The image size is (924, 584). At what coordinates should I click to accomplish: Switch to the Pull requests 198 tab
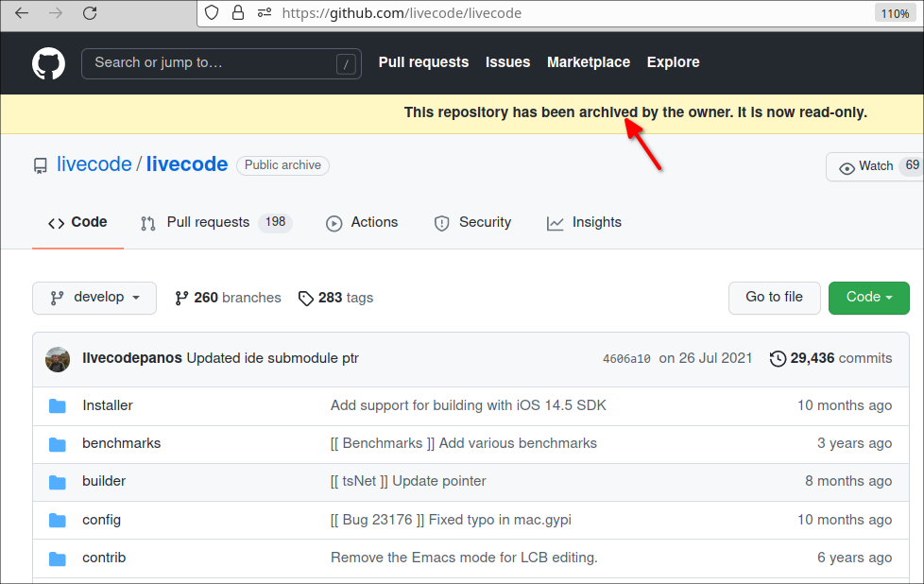(216, 223)
